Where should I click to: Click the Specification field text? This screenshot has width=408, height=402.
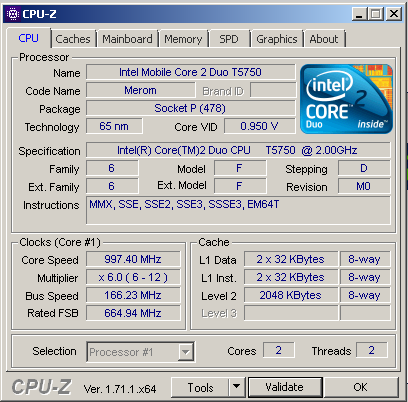(x=238, y=150)
